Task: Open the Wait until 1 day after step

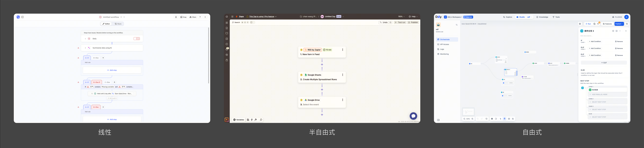Action: tap(112, 94)
